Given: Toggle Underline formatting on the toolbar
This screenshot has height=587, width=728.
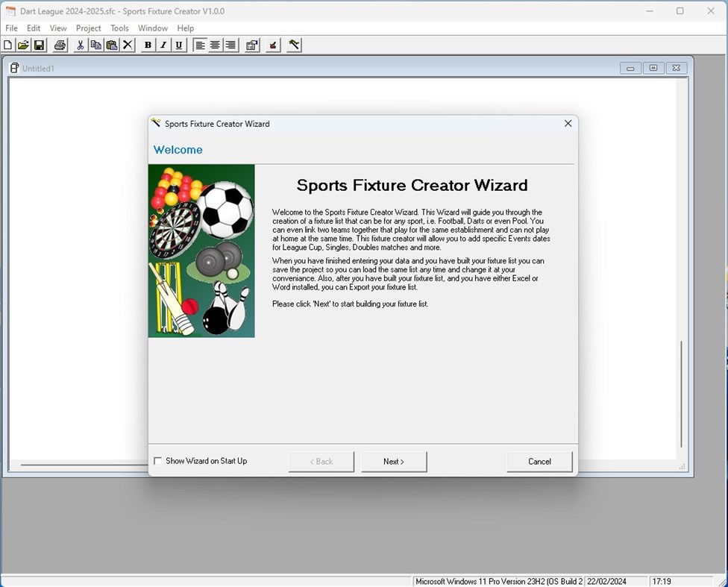Looking at the screenshot, I should (178, 45).
